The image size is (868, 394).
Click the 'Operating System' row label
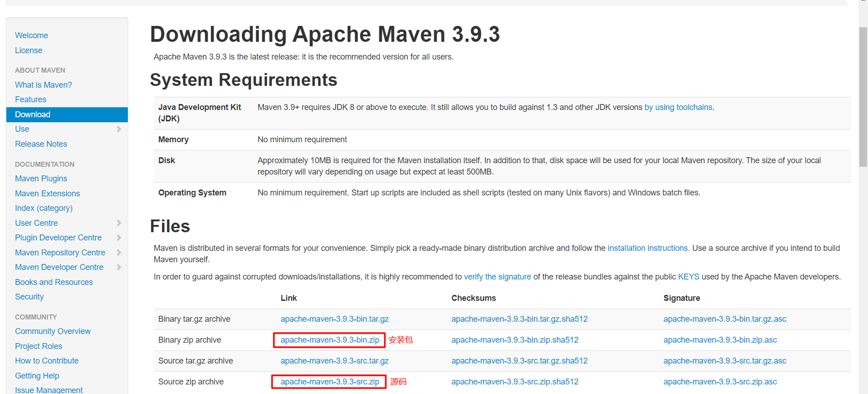click(x=192, y=193)
